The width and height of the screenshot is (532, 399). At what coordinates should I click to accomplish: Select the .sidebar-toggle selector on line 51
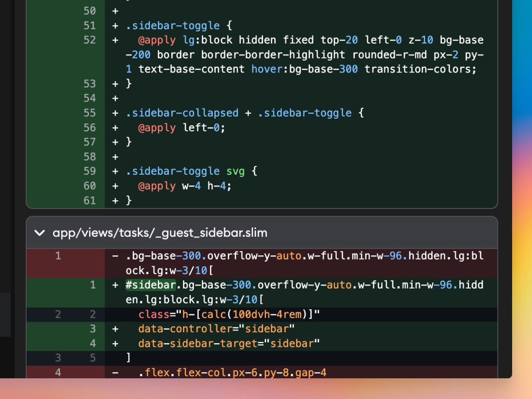[x=171, y=25]
